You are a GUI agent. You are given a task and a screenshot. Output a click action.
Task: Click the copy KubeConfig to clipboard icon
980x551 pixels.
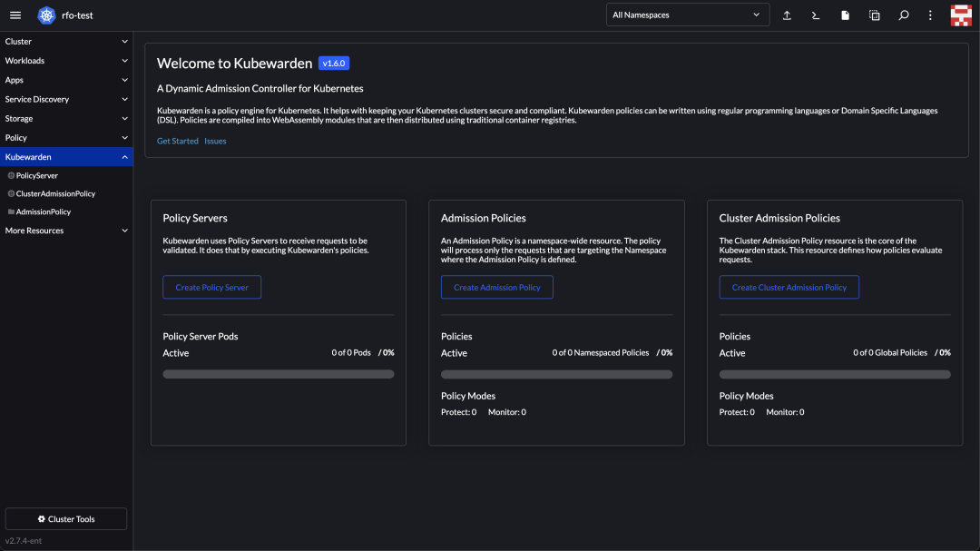pos(874,15)
